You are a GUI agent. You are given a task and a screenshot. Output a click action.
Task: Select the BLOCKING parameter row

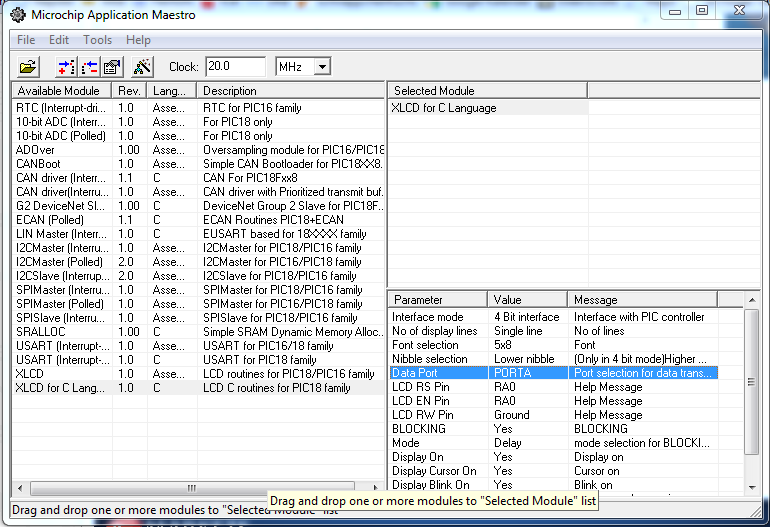tap(554, 429)
